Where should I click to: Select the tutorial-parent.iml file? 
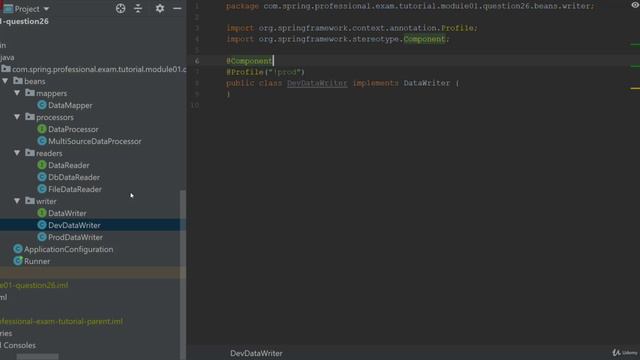click(61, 322)
